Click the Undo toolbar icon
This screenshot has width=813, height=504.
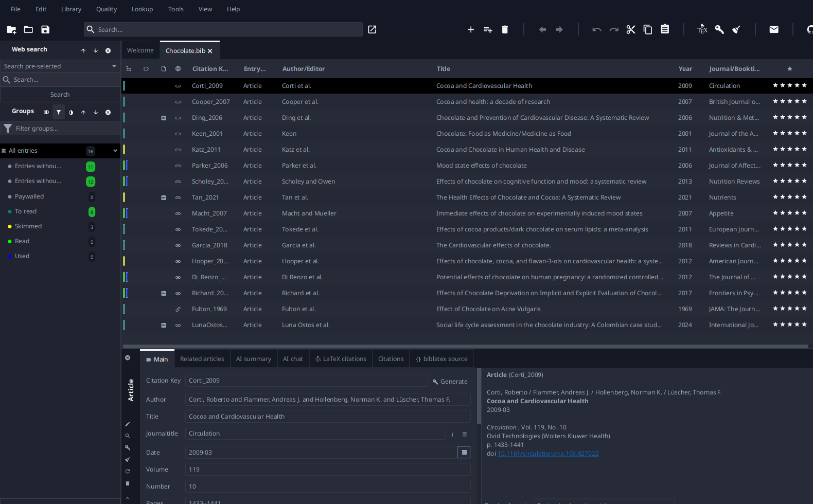click(x=597, y=30)
